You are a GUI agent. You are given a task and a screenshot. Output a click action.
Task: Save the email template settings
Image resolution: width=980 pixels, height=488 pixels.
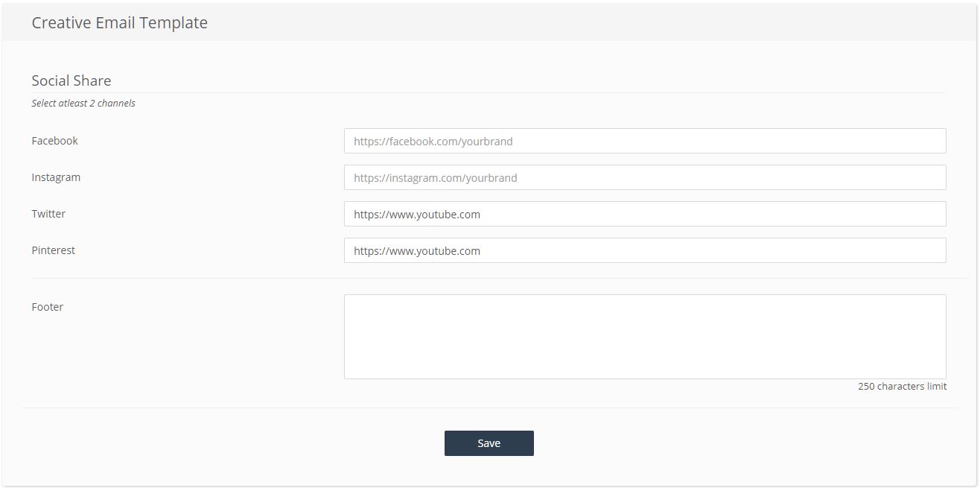[489, 443]
